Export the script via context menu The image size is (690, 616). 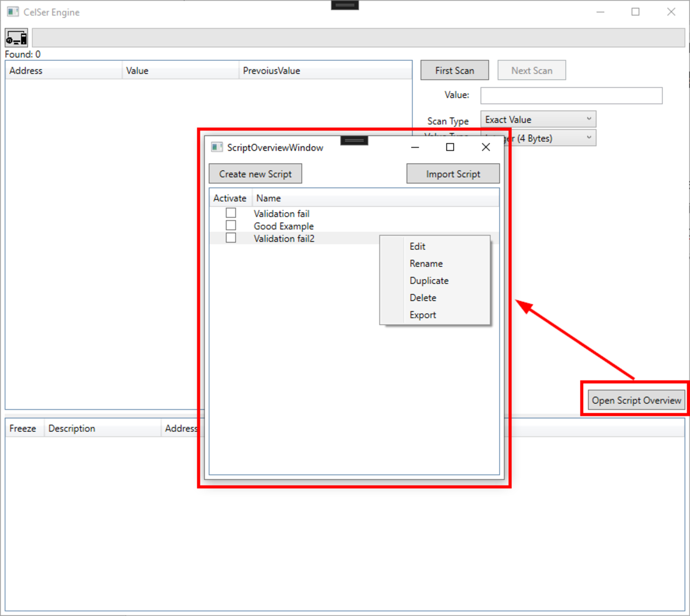[x=423, y=315]
